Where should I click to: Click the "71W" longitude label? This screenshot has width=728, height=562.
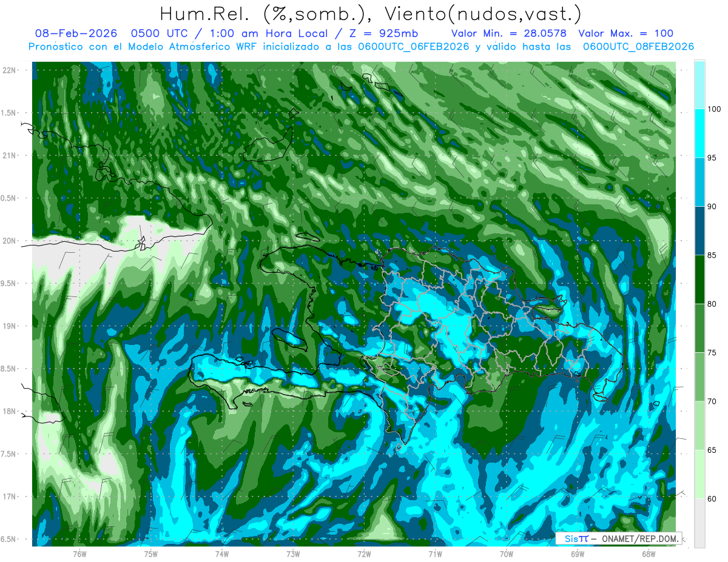point(435,554)
